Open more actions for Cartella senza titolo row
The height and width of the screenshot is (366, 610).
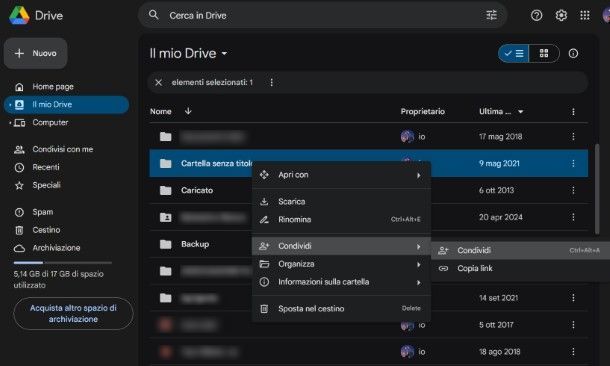tap(573, 163)
